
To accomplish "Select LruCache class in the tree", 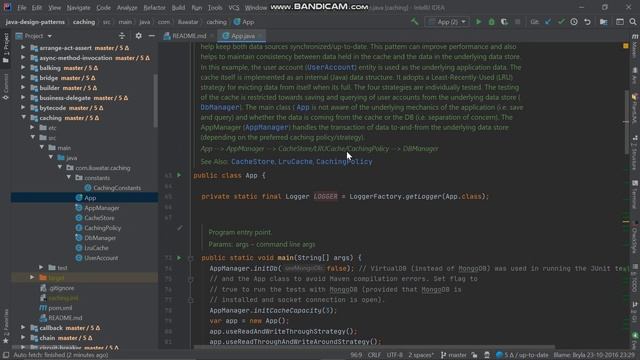I will coord(96,248).
